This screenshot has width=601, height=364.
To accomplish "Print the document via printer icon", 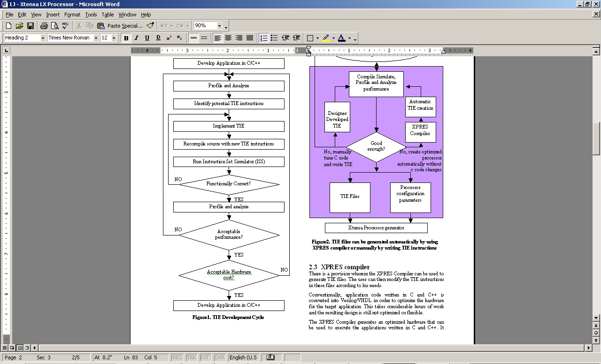I will click(x=44, y=26).
